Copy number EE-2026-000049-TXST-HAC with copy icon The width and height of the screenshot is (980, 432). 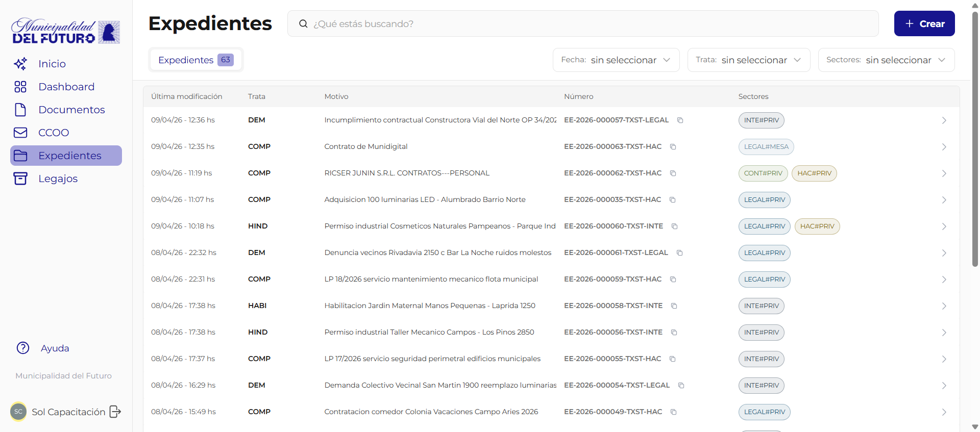(x=673, y=412)
